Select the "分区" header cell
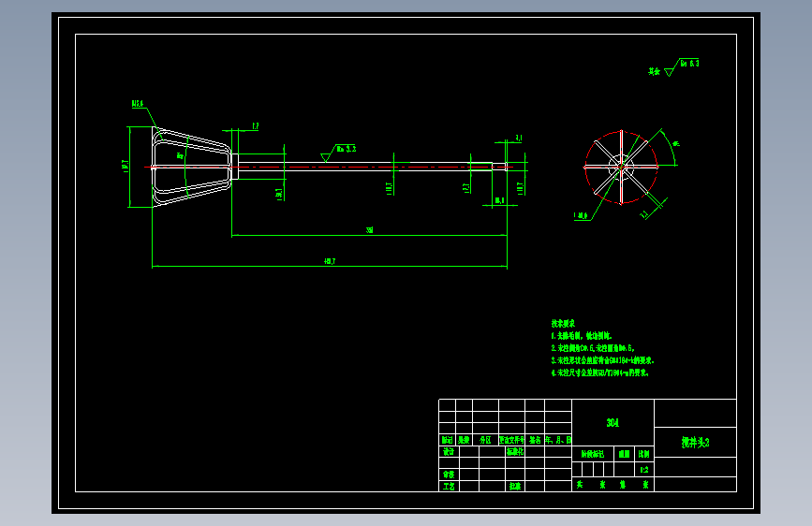 pyautogui.click(x=485, y=440)
